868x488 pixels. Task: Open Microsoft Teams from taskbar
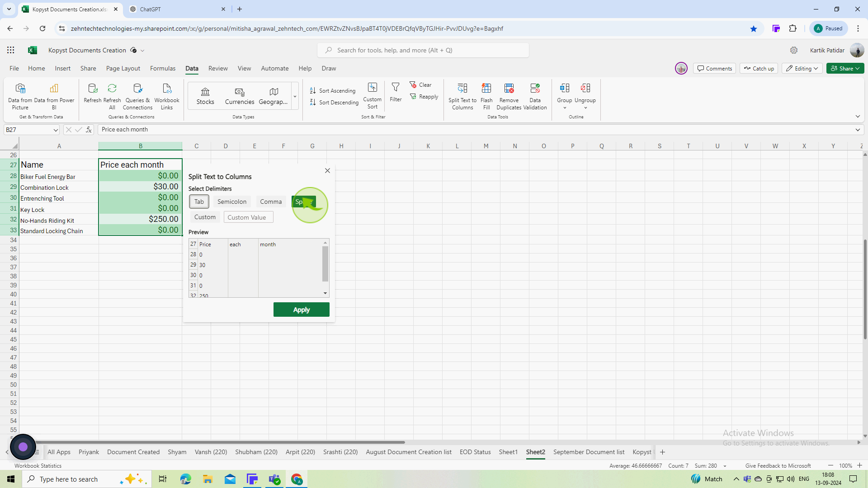coord(275,479)
